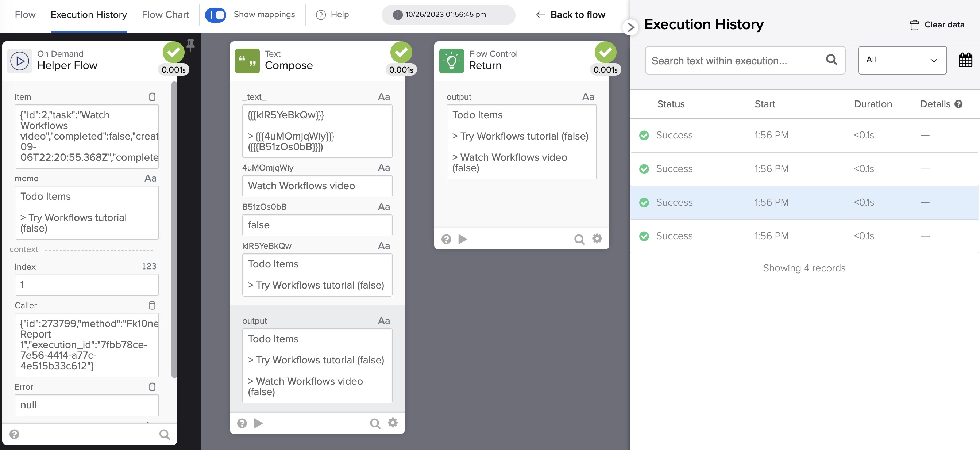
Task: Switch to the Flow tab
Action: (25, 15)
